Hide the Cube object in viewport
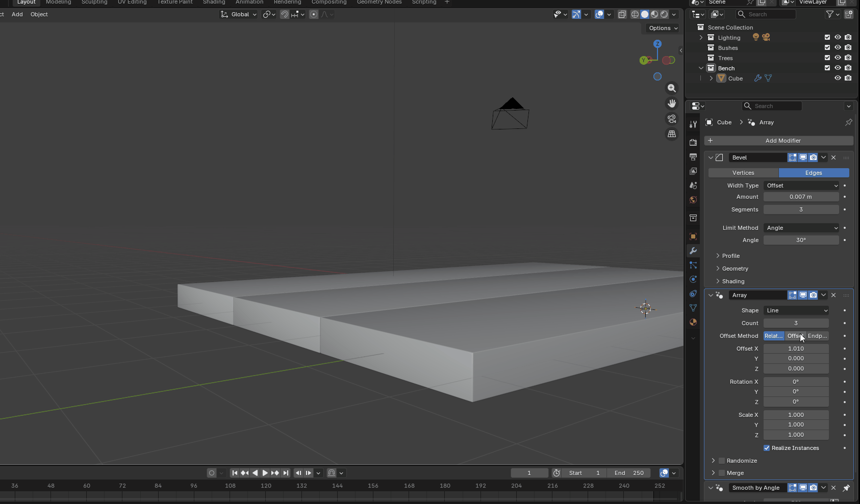Image resolution: width=860 pixels, height=504 pixels. coord(838,78)
